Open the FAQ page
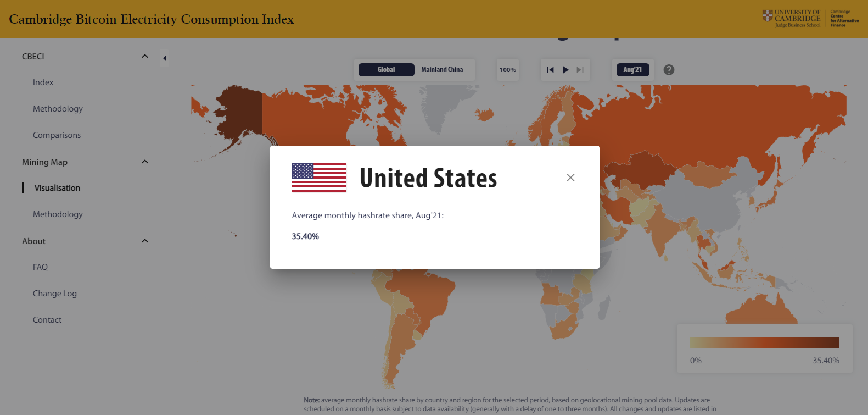The width and height of the screenshot is (868, 415). [40, 267]
